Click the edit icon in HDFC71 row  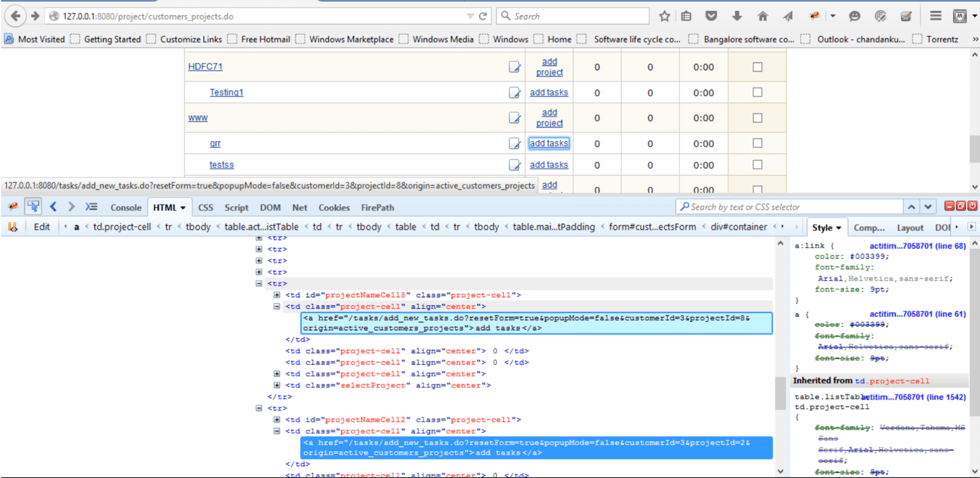tap(514, 67)
